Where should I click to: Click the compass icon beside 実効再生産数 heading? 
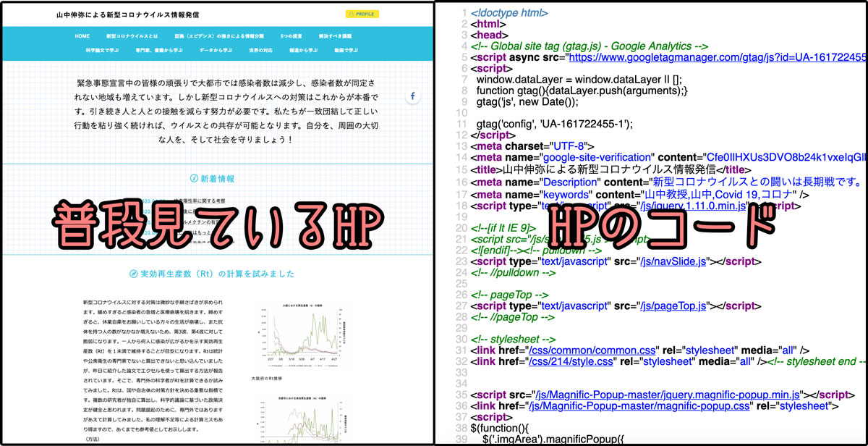point(133,274)
